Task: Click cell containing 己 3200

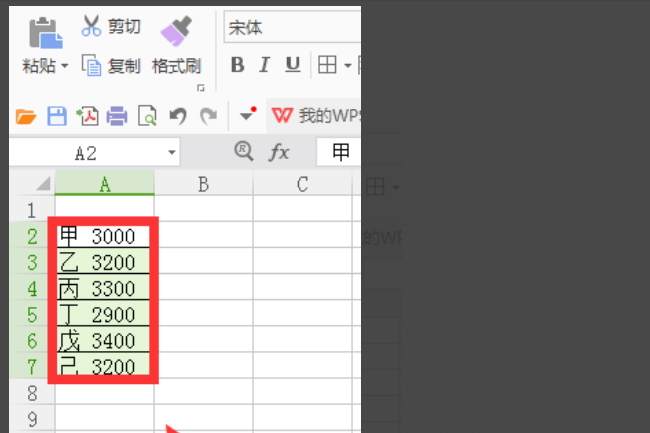Action: (103, 366)
